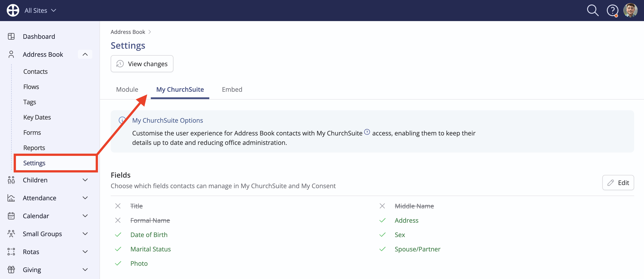Viewport: 644px width, 279px height.
Task: Click the checkmark beside Spouse/Partner
Action: pyautogui.click(x=382, y=249)
